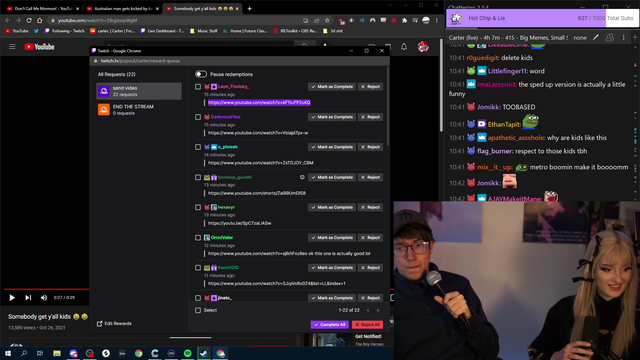Open Windows Start menu
The width and height of the screenshot is (640, 360).
point(8,353)
